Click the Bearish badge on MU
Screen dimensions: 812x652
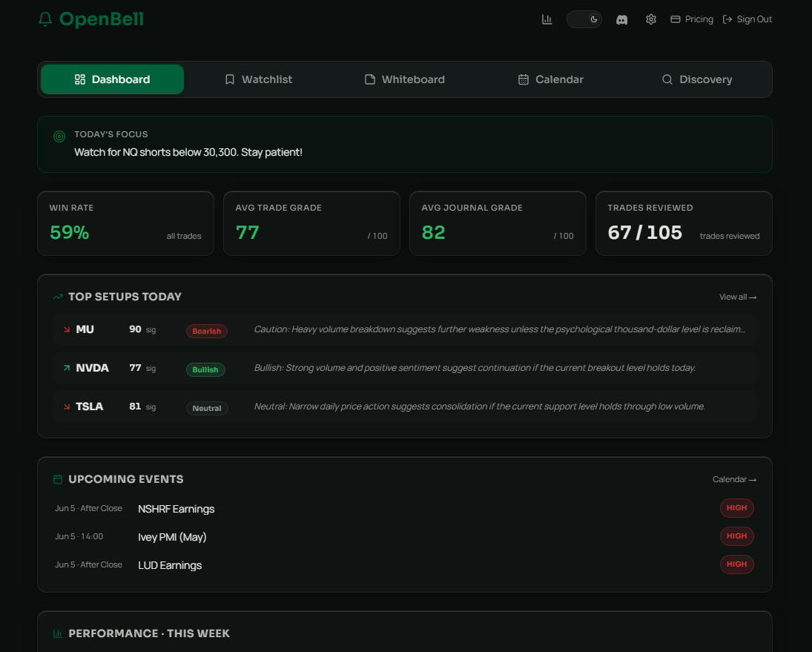(x=207, y=331)
